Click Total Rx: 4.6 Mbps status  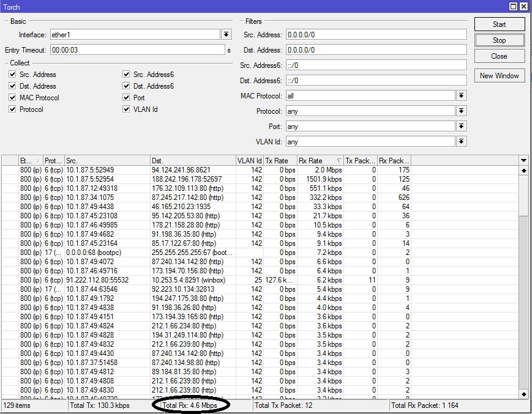tap(190, 405)
